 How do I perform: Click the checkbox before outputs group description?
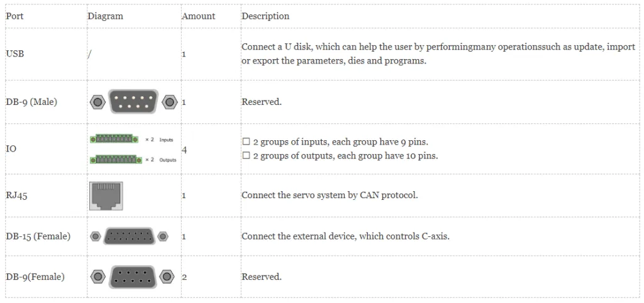tap(246, 155)
